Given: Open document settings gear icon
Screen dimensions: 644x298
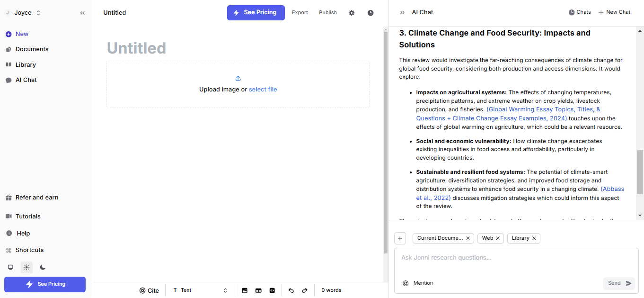Looking at the screenshot, I should (x=352, y=13).
